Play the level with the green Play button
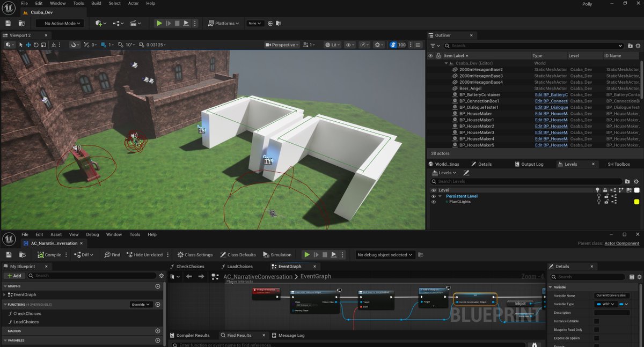Image resolution: width=644 pixels, height=347 pixels. point(159,24)
